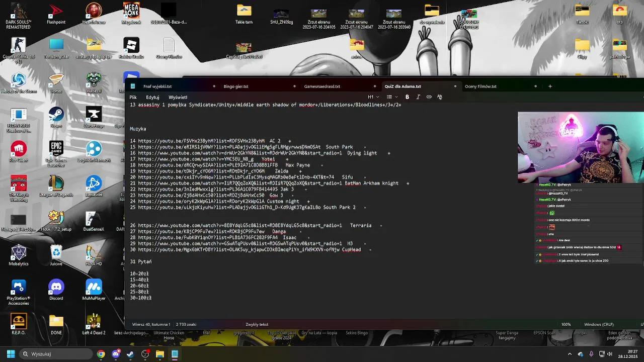The width and height of the screenshot is (644, 362).
Task: Open the Mobalytics desktop shortcut
Action: pos(19,255)
